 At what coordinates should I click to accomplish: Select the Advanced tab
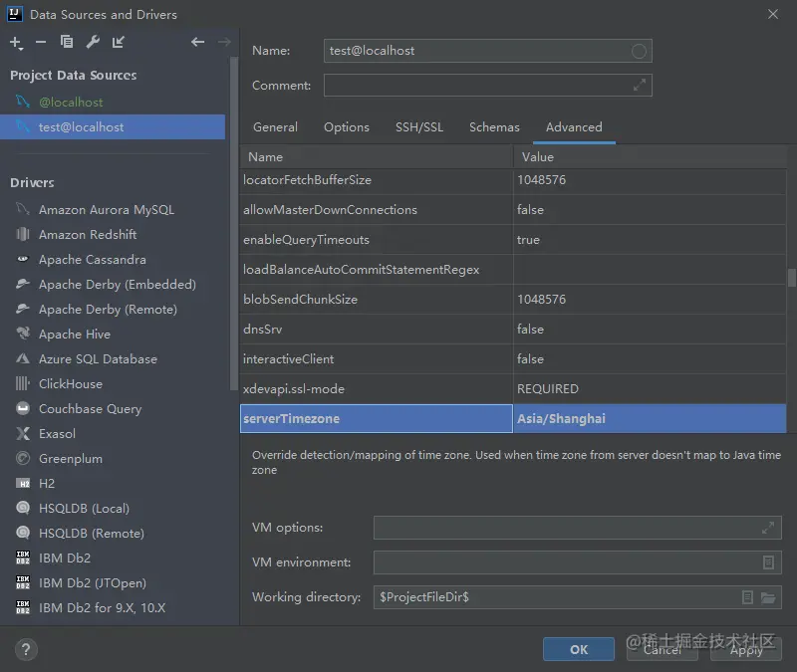(x=574, y=127)
